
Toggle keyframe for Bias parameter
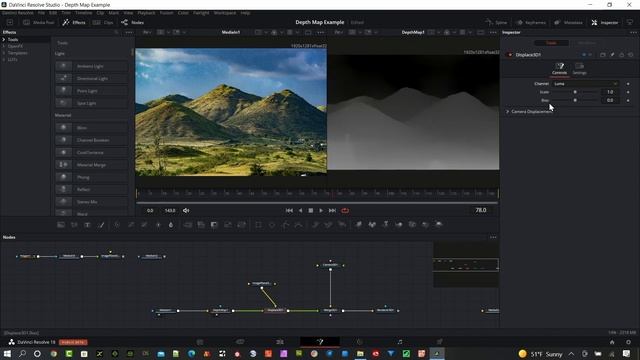coord(628,100)
